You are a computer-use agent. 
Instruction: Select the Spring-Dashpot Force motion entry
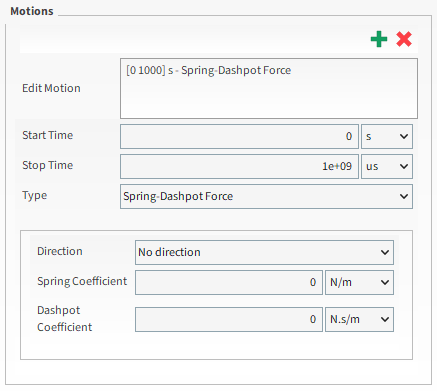point(209,70)
